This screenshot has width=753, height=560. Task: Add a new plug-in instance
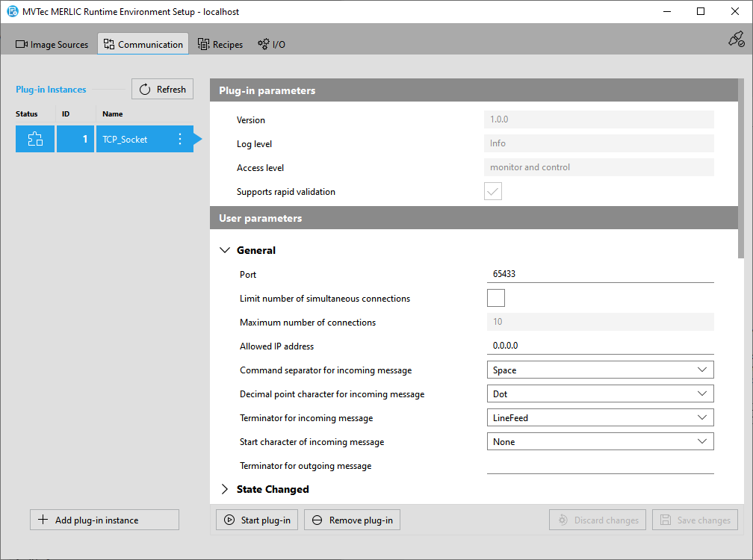coord(105,520)
